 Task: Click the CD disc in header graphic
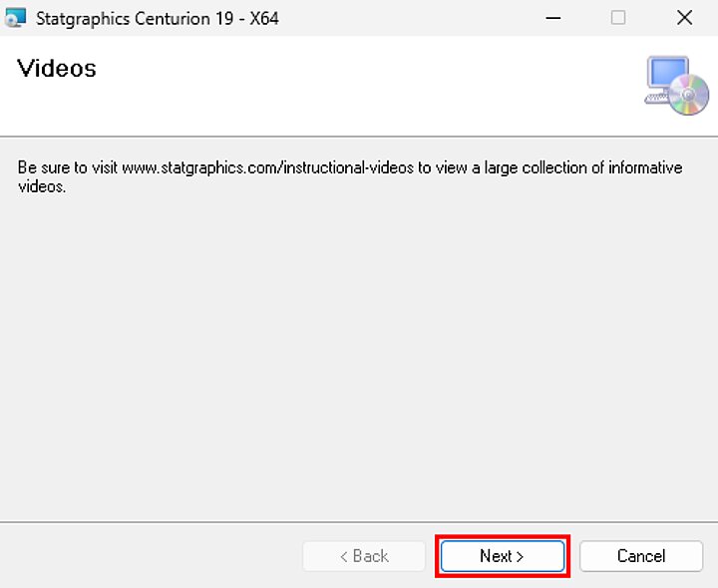(689, 97)
